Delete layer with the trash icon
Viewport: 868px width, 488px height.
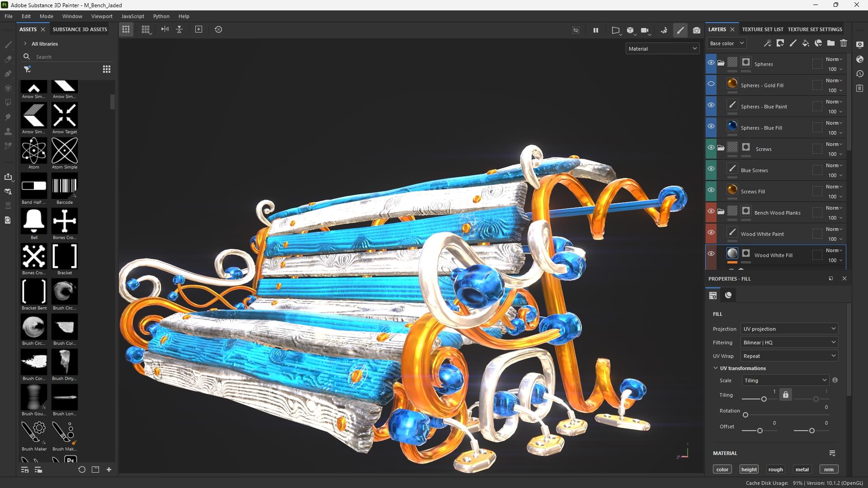tap(844, 43)
